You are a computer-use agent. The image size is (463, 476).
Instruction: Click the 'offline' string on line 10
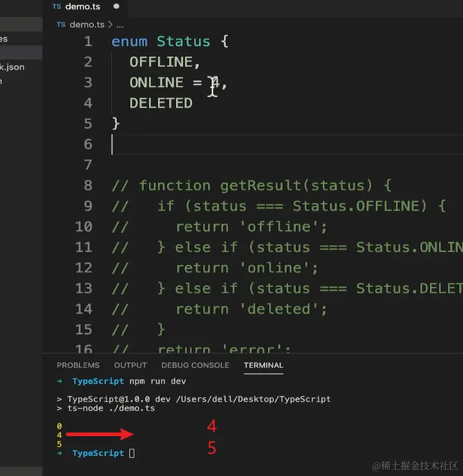[x=278, y=227]
